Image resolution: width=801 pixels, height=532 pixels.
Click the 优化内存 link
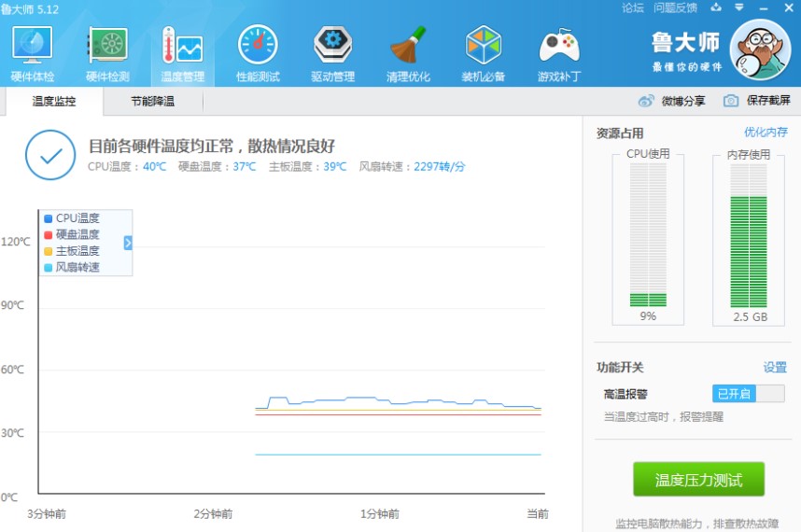coord(766,133)
